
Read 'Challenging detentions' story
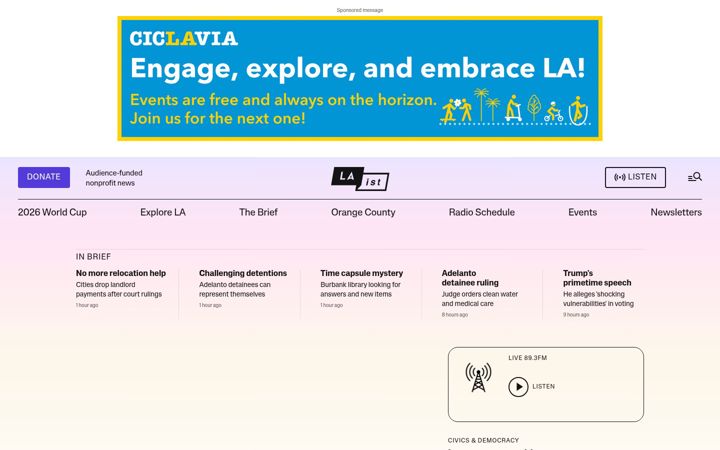(243, 273)
